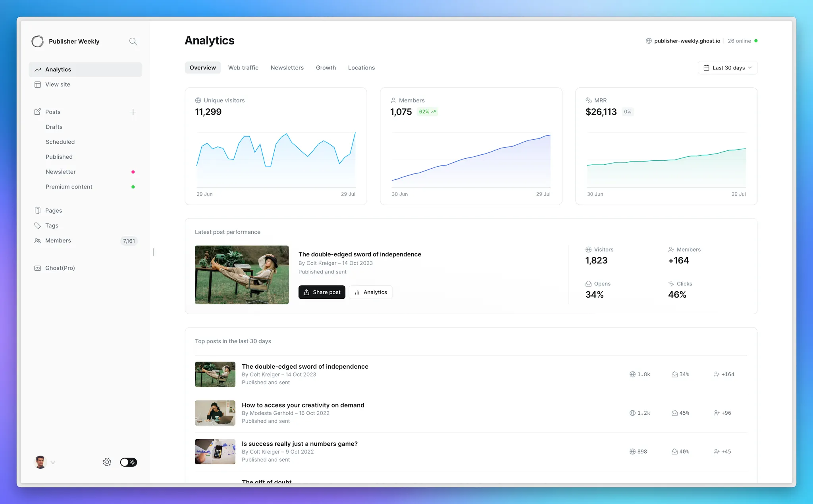Click the View site layout icon

click(x=38, y=85)
